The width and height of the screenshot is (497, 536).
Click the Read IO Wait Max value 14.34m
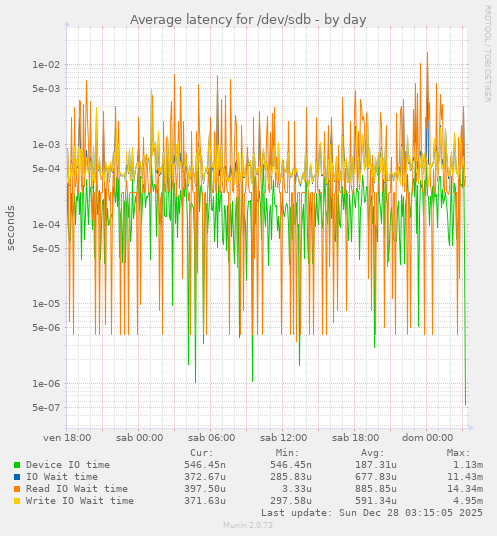click(465, 489)
